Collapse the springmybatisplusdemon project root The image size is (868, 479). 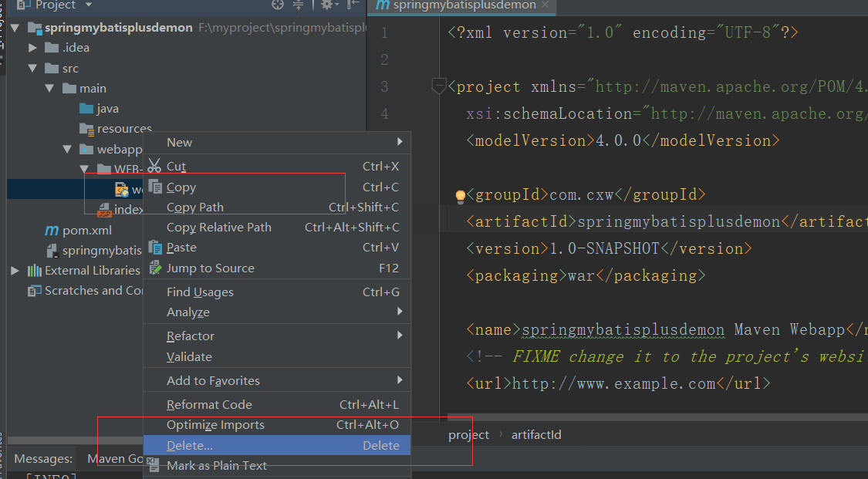coord(15,28)
